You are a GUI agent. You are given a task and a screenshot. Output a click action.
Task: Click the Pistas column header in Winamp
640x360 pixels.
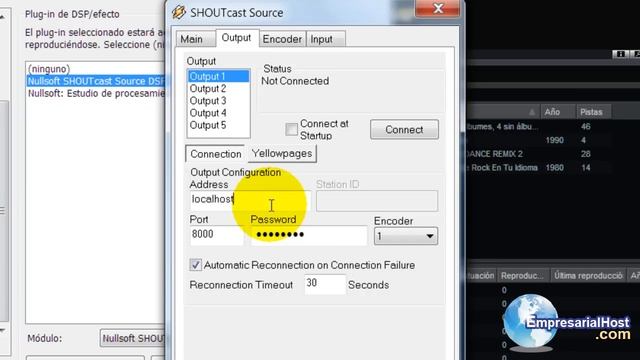pos(594,112)
